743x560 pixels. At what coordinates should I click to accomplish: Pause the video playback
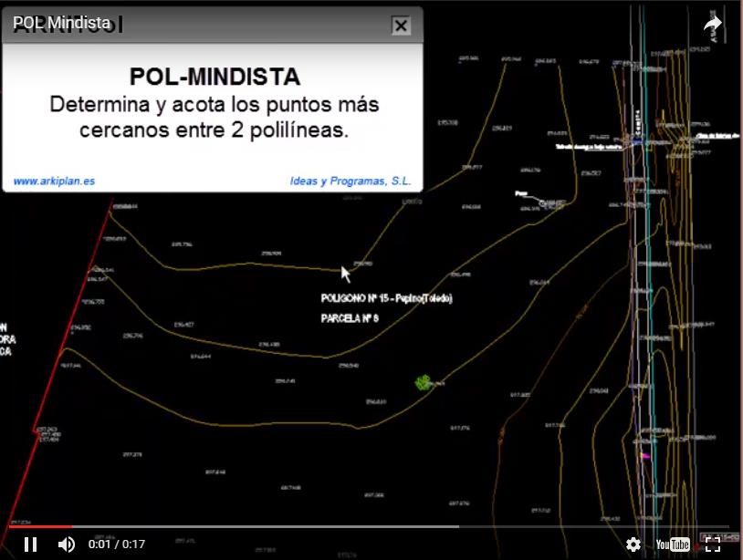[x=30, y=544]
